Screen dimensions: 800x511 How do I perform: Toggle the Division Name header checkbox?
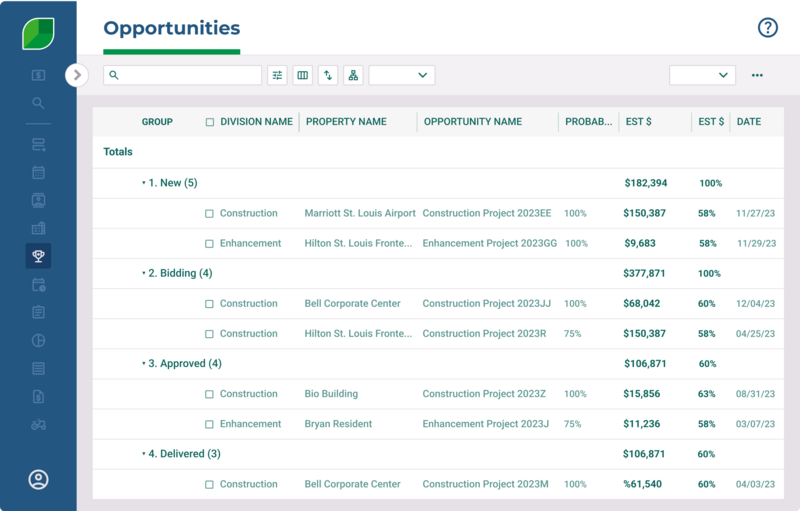click(210, 122)
